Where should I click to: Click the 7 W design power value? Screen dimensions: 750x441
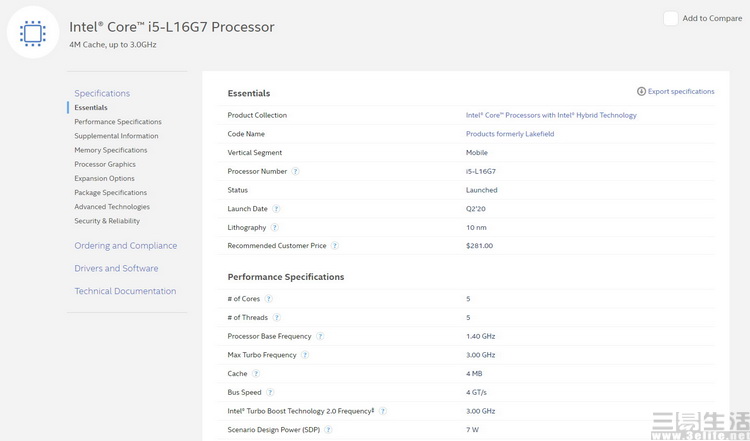(472, 430)
